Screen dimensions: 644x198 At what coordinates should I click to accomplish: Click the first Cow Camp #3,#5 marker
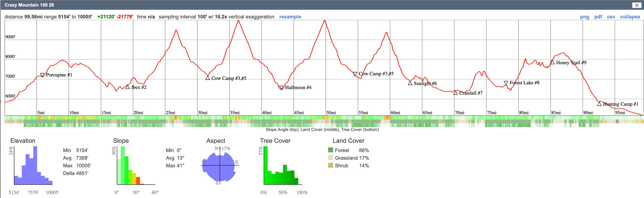click(208, 78)
